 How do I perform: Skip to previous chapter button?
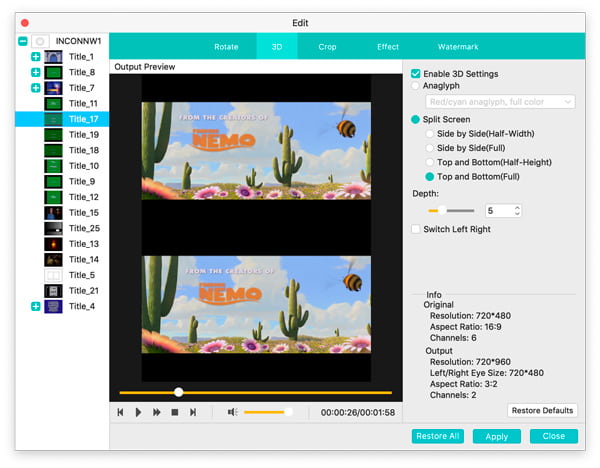120,412
